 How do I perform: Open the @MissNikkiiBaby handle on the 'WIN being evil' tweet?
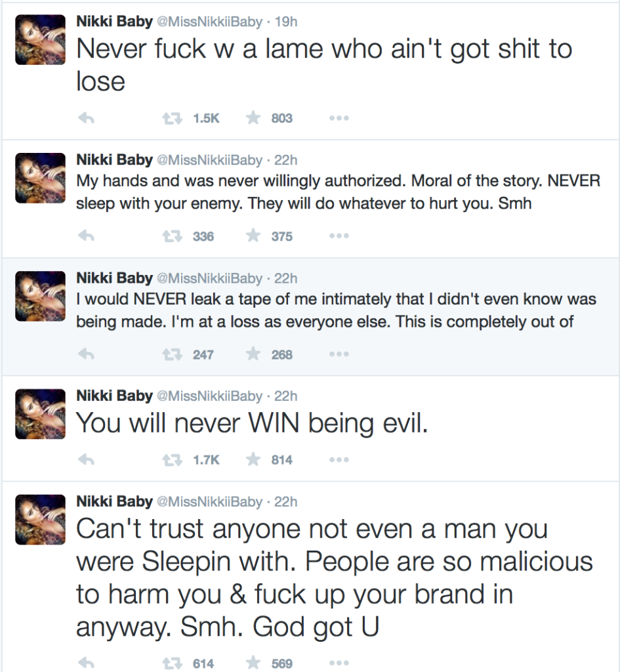[x=209, y=396]
